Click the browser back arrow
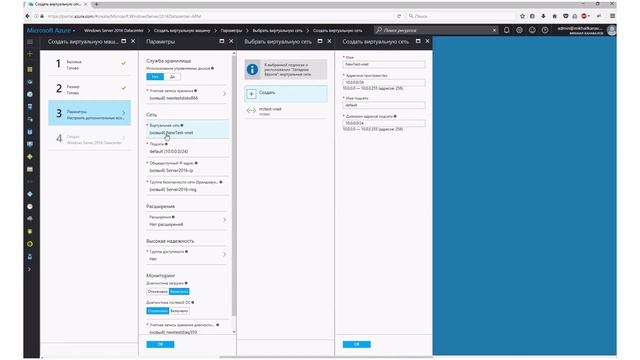The width and height of the screenshot is (640, 360). (28, 16)
